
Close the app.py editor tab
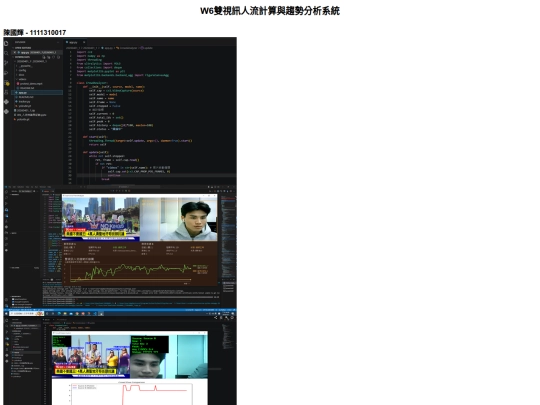point(84,42)
